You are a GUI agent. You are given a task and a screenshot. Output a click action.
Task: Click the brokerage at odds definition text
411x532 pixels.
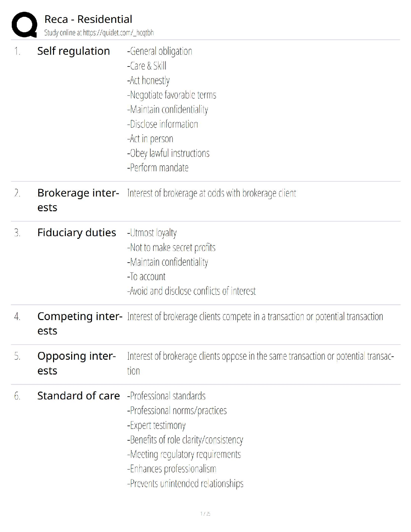212,193
